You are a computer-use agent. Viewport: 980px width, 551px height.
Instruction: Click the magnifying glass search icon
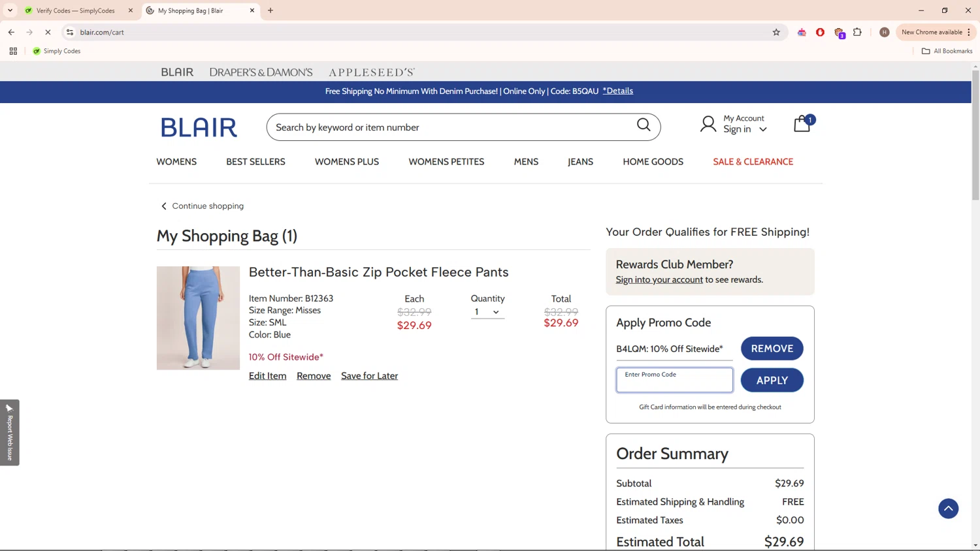pyautogui.click(x=644, y=125)
